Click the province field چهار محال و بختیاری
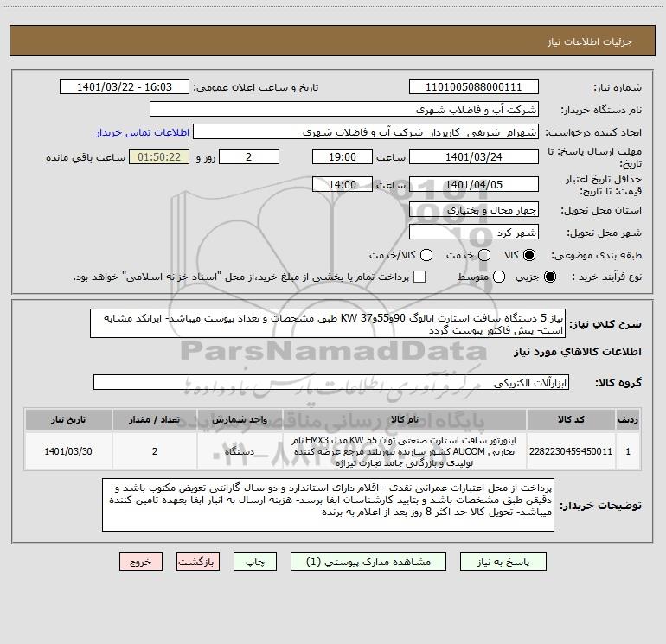666x644 pixels. pyautogui.click(x=474, y=210)
